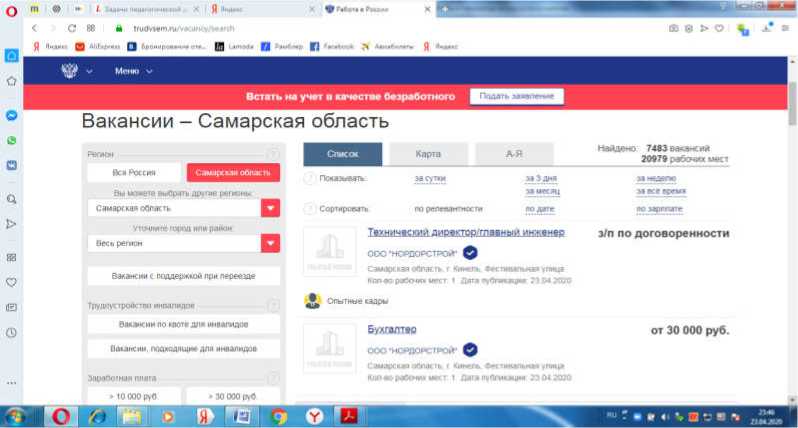
Task: Switch to the Карта tab
Action: click(x=428, y=154)
